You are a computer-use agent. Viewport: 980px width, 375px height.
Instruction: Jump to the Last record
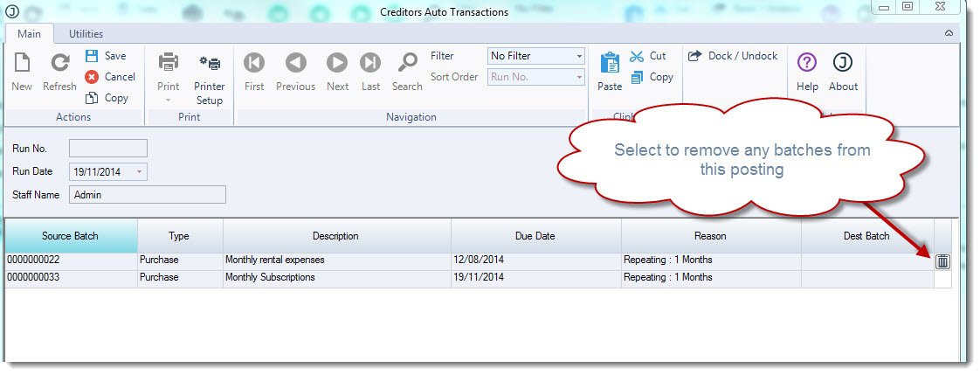pos(370,63)
